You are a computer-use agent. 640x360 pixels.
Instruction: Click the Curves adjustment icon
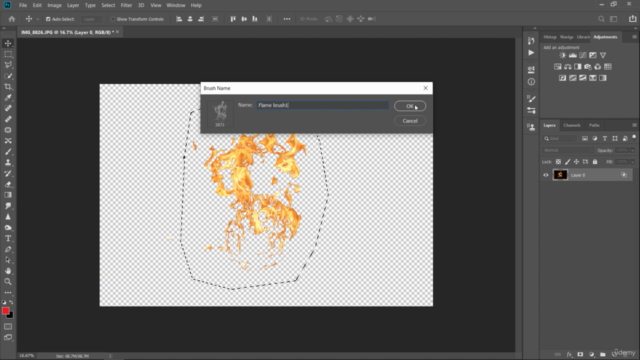tap(583, 55)
